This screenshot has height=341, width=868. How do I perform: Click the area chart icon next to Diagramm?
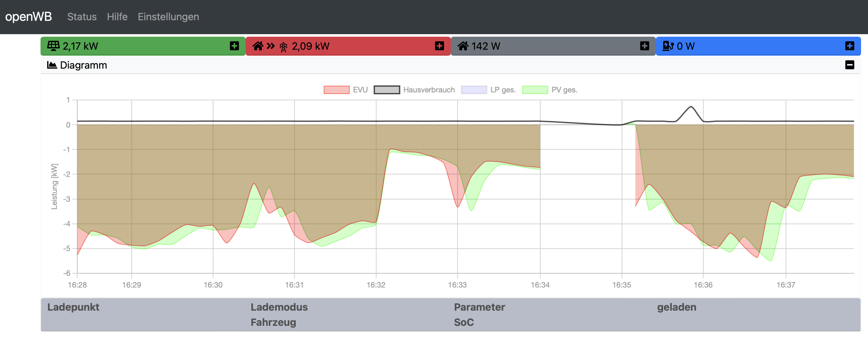coord(52,65)
